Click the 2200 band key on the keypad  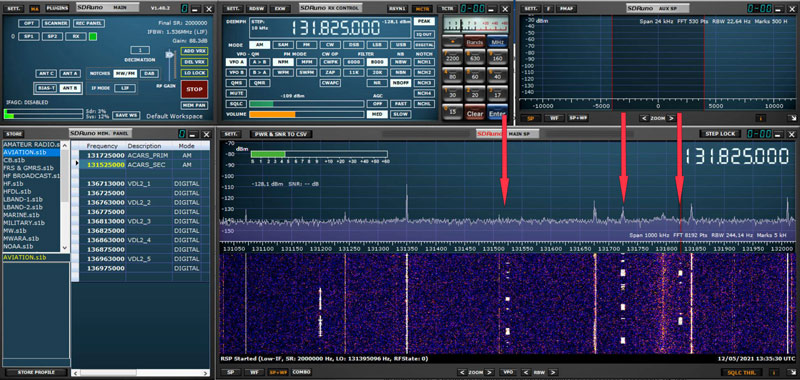click(x=453, y=58)
